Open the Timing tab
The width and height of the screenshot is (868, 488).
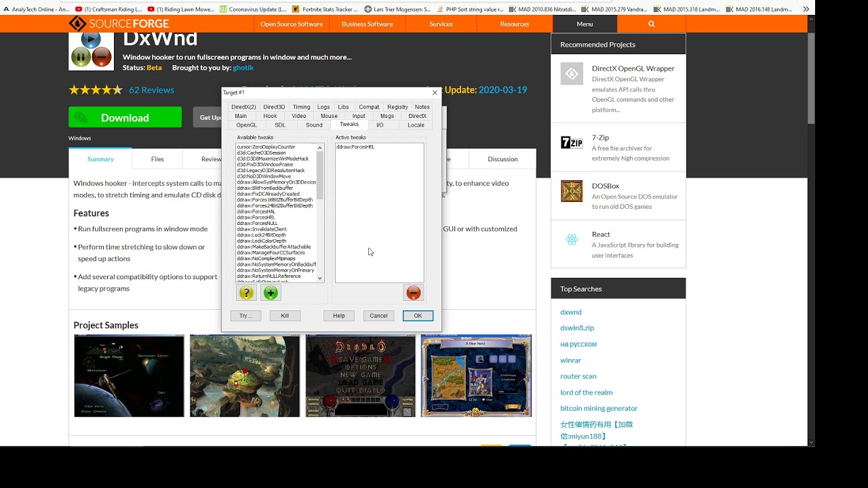pyautogui.click(x=301, y=107)
